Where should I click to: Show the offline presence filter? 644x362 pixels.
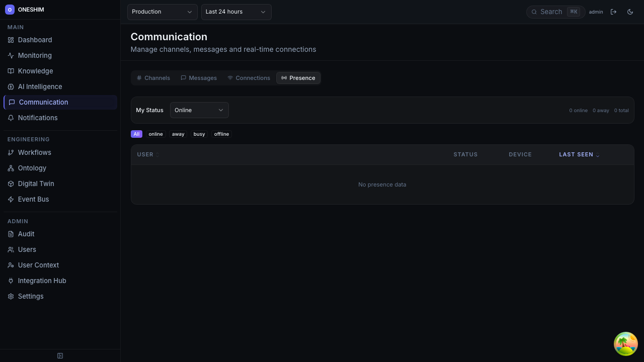point(221,134)
